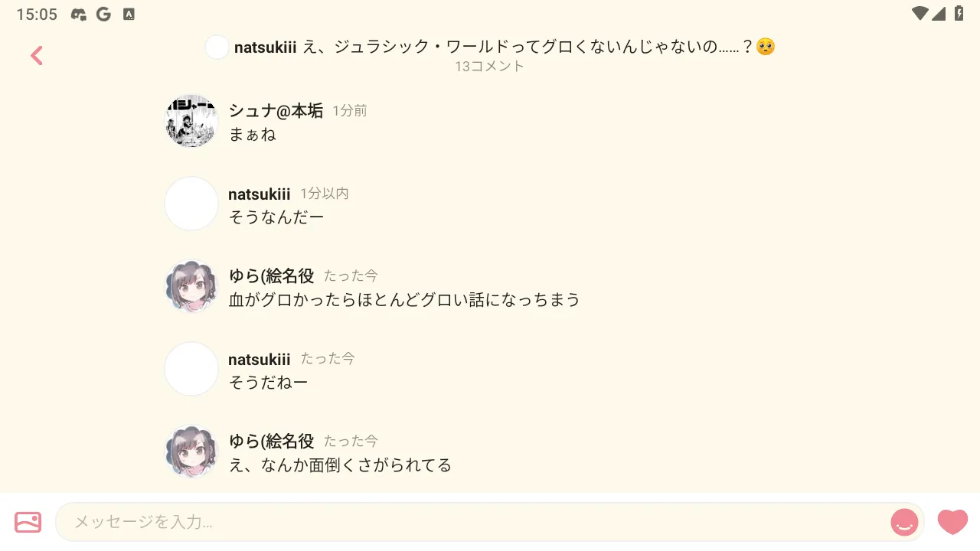
Task: Tap the keyboard A status bar icon
Action: tap(129, 14)
